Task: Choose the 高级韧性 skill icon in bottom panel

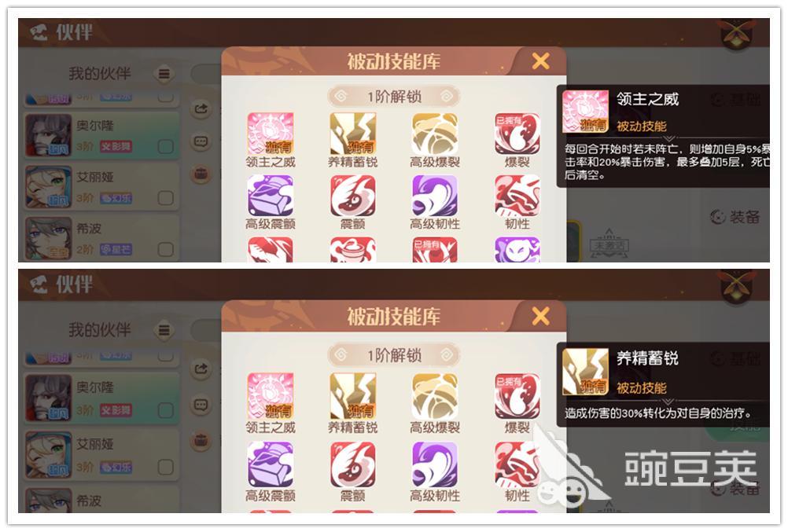Action: coord(435,464)
